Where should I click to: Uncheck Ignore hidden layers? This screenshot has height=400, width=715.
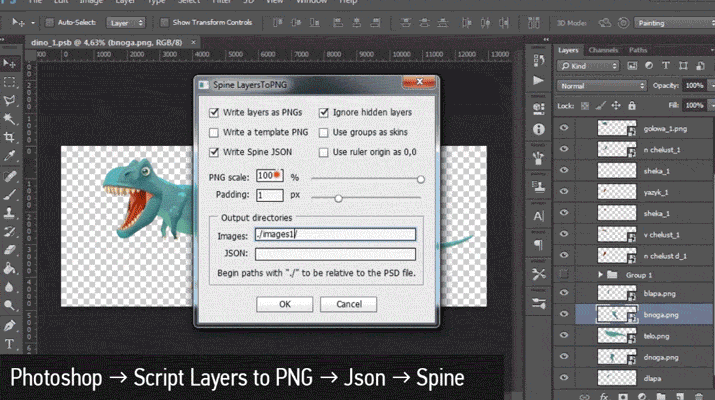coord(323,112)
